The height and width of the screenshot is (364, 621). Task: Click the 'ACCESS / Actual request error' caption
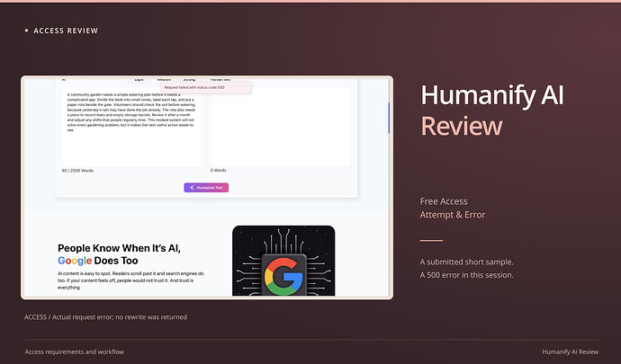tap(105, 317)
